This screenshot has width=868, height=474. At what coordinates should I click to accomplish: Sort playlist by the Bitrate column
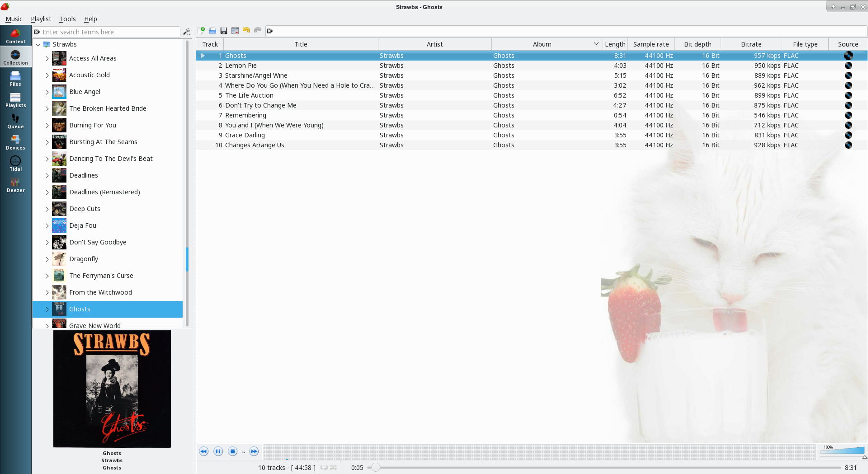(751, 44)
